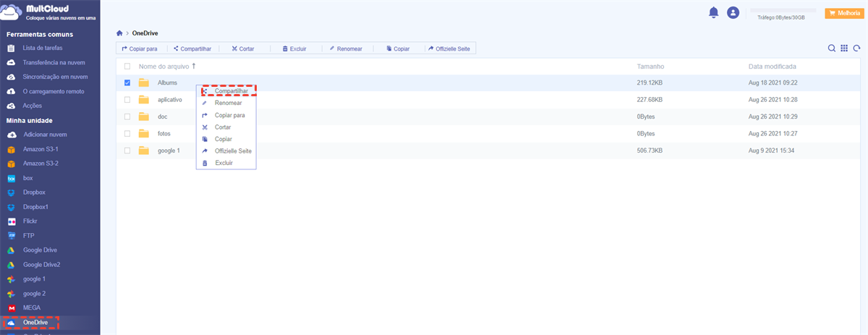Select Dropbox1 cloud drive

point(36,207)
